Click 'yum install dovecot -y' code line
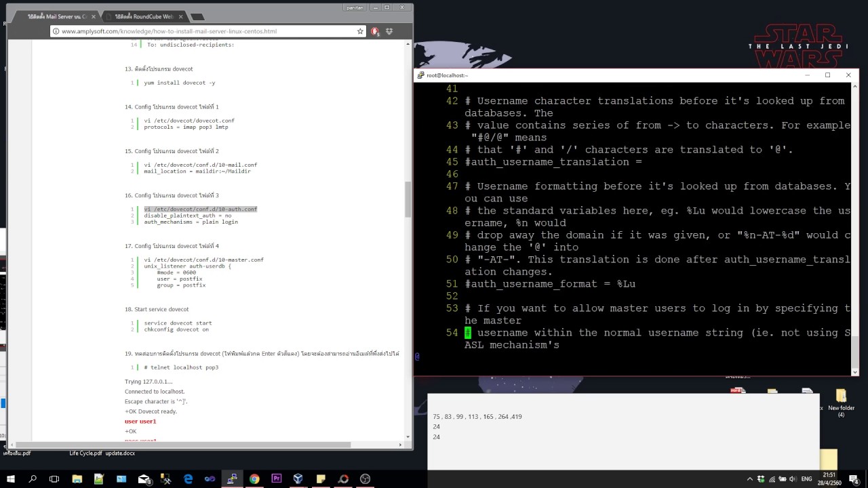868x488 pixels. point(179,83)
